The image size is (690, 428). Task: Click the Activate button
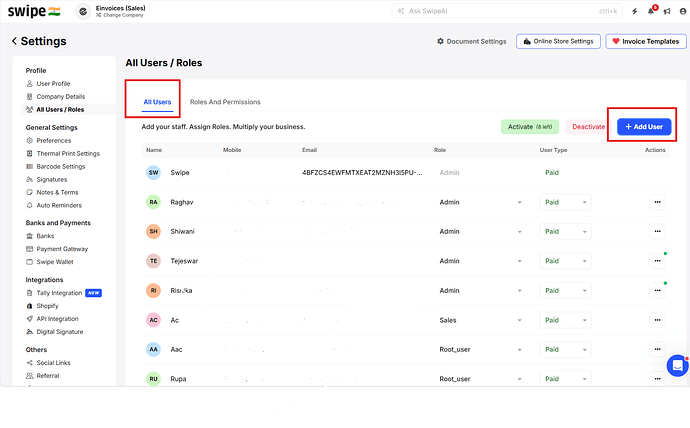pos(530,127)
